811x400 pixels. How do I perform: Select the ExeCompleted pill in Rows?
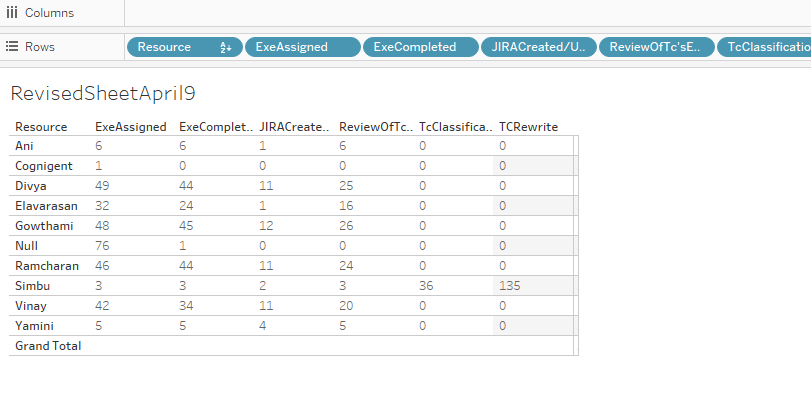420,47
